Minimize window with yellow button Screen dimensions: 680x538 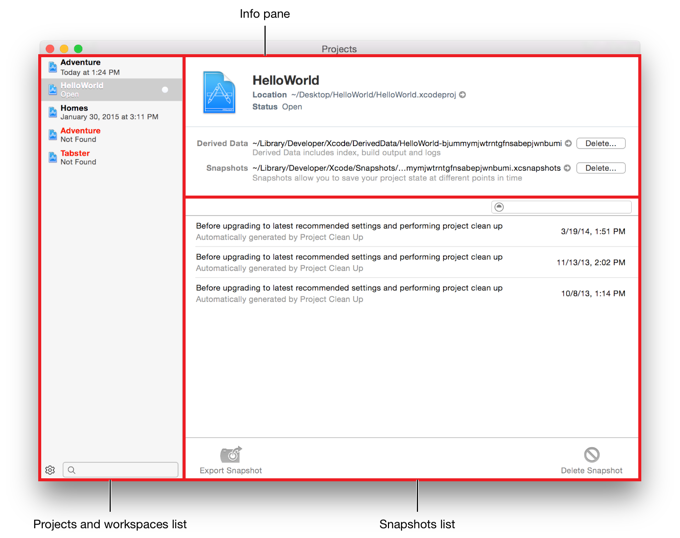point(64,49)
